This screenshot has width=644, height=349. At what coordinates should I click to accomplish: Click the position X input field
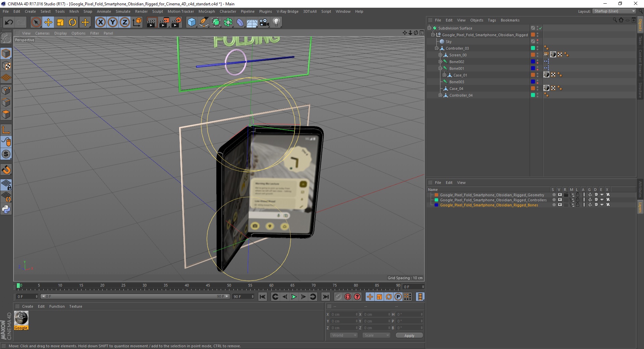[x=343, y=314]
